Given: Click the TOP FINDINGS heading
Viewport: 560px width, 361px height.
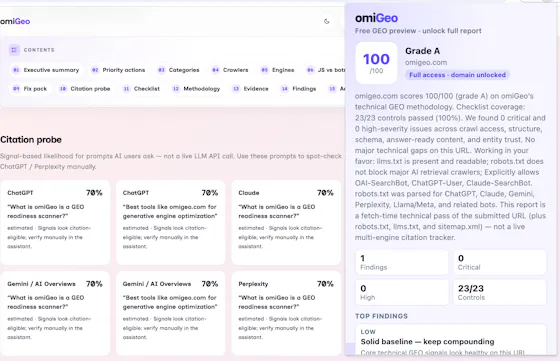Looking at the screenshot, I should [x=381, y=316].
